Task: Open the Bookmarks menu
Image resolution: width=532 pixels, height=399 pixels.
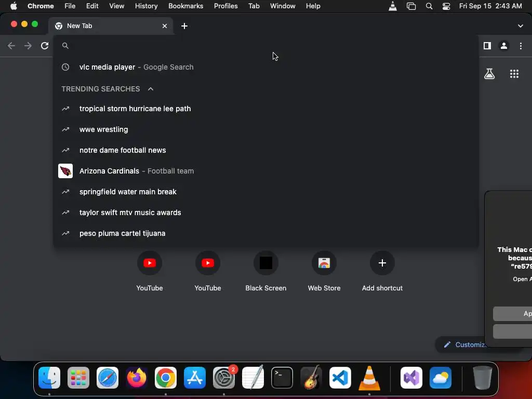Action: (x=185, y=6)
